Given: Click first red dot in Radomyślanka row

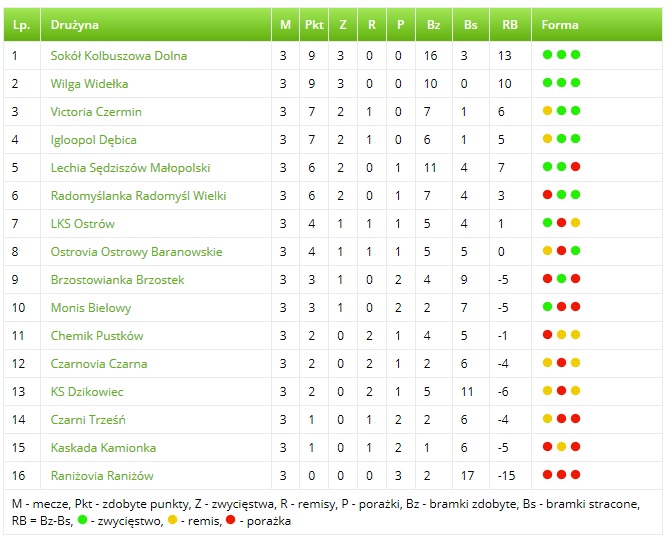Looking at the screenshot, I should (547, 195).
